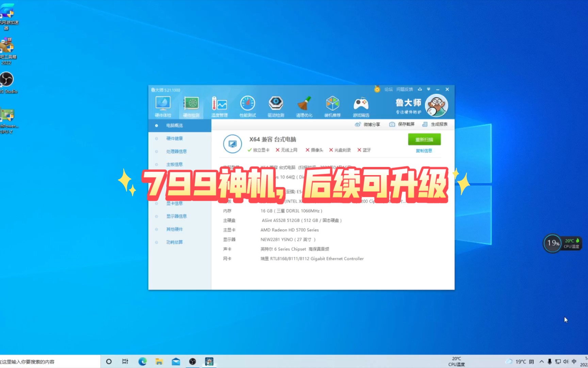Select 电脑概览 in the sidebar

(x=180, y=125)
